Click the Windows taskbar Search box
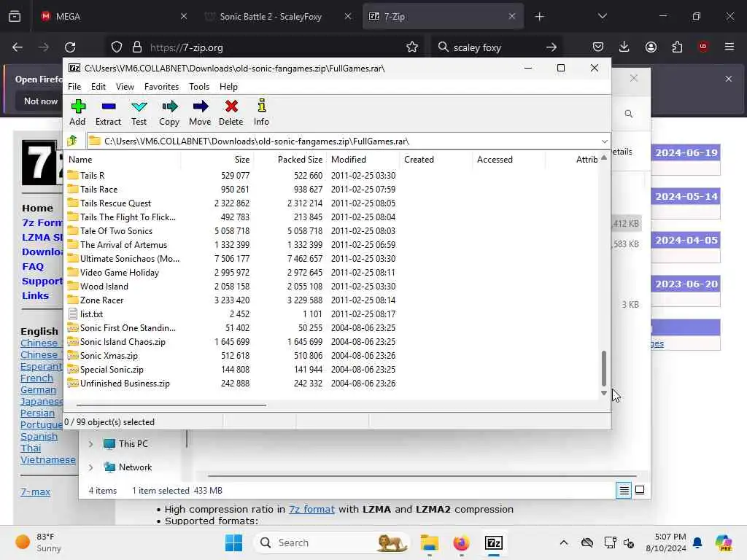The image size is (747, 560). [332, 542]
